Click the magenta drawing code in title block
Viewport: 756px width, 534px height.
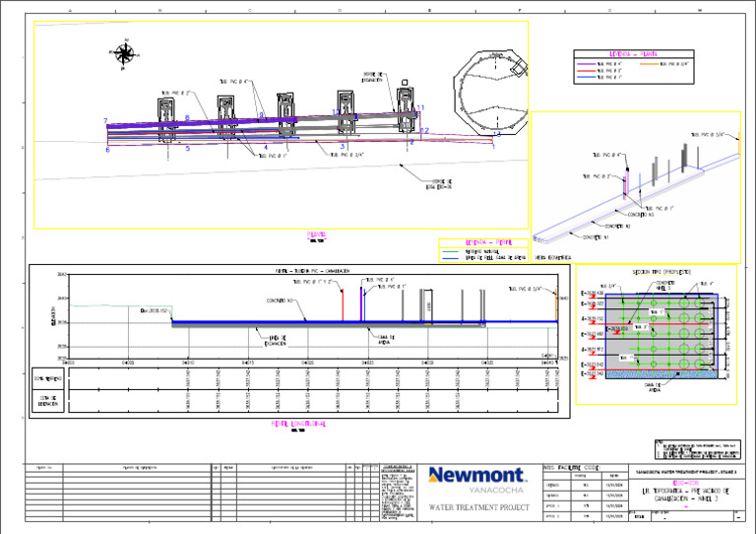[x=685, y=483]
